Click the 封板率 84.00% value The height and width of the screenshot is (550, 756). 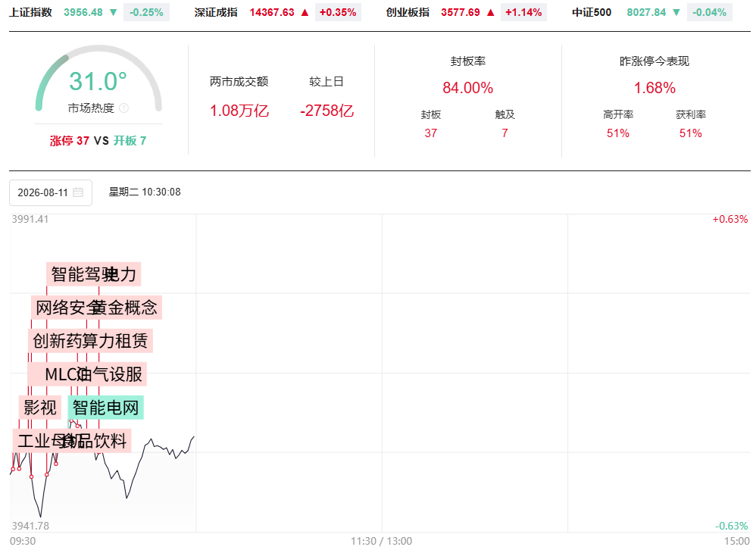click(x=467, y=88)
